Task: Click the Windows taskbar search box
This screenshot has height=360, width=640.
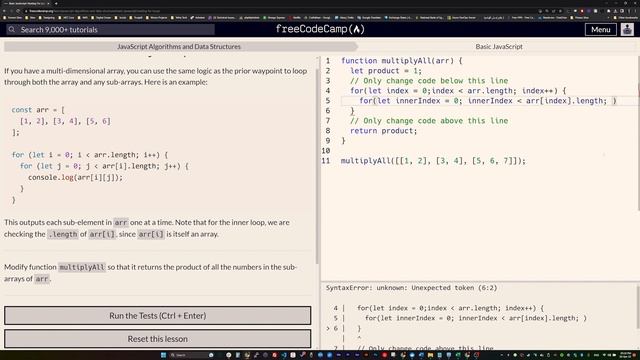Action: [x=191, y=355]
